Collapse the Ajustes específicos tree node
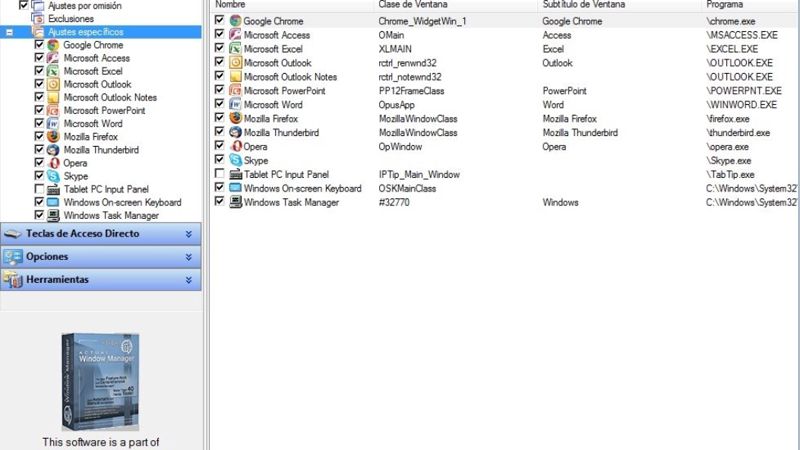The width and height of the screenshot is (800, 450). (x=9, y=32)
